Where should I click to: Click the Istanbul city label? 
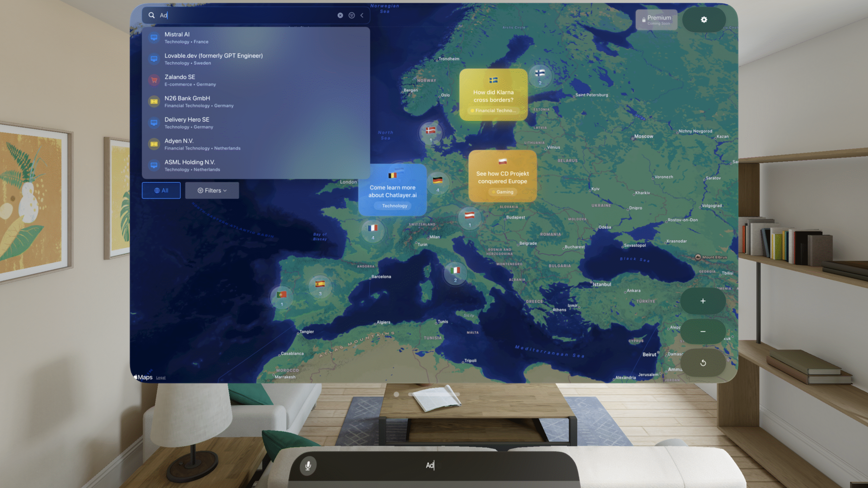(601, 284)
